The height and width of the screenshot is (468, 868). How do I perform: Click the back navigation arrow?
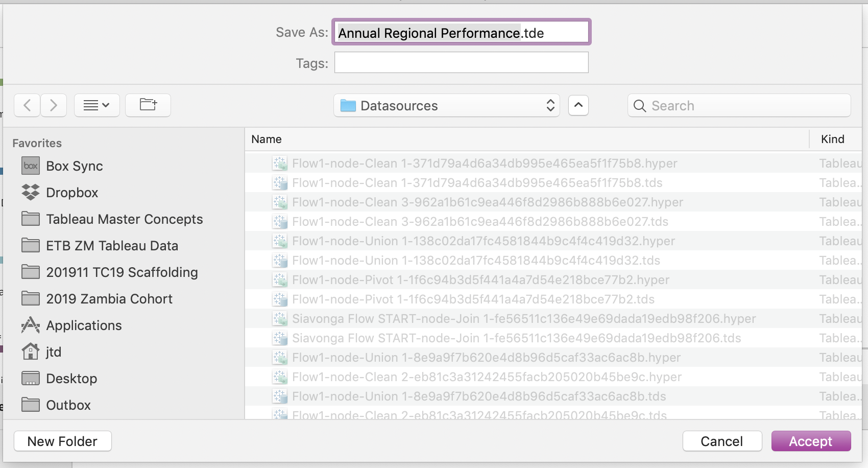coord(27,106)
